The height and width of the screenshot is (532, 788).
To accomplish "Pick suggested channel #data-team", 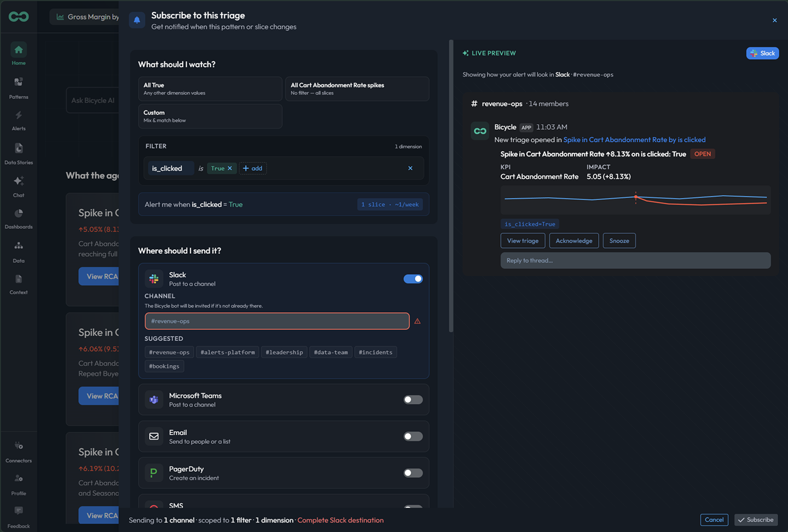I will coord(331,352).
